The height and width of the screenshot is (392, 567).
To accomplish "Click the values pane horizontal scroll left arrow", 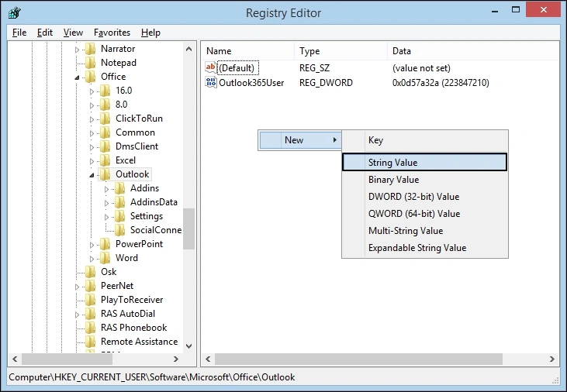I will click(x=208, y=359).
